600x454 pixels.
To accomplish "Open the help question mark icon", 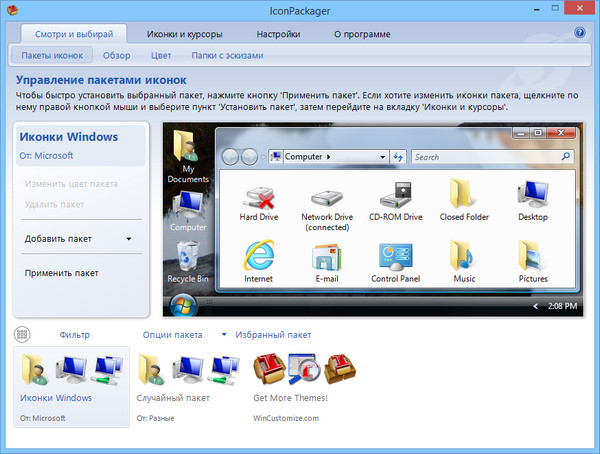I will pyautogui.click(x=580, y=33).
